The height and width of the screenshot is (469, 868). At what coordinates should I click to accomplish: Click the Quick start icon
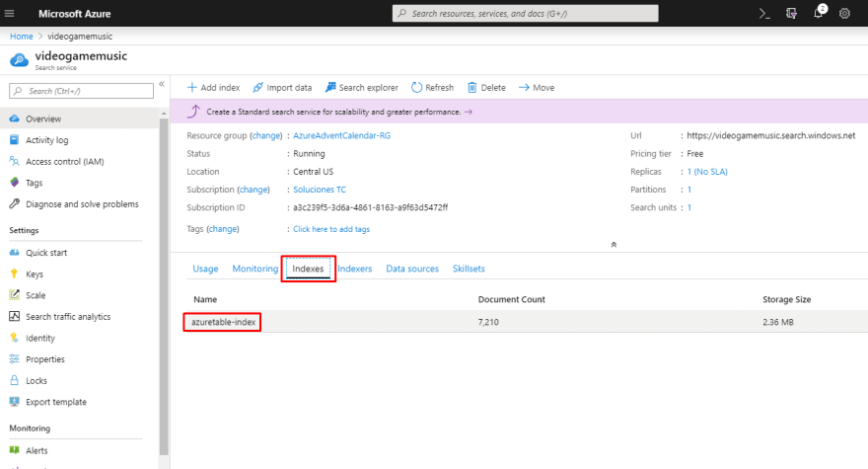pyautogui.click(x=15, y=252)
